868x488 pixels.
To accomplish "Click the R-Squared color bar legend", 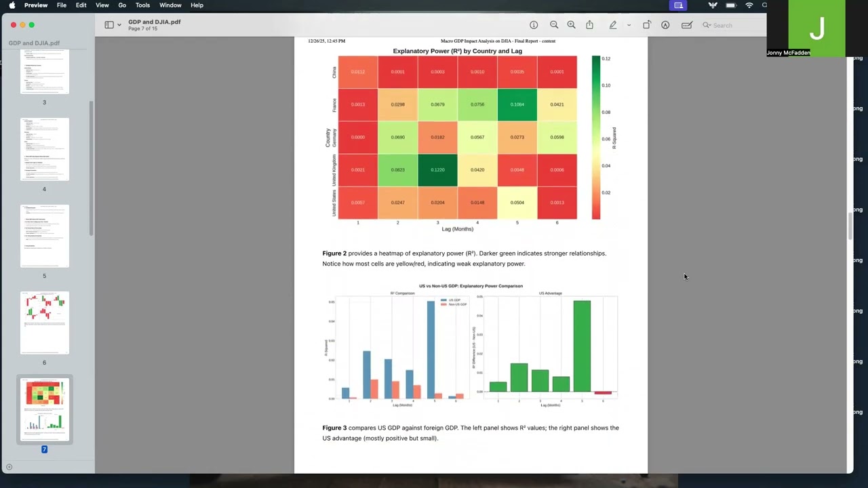I will click(x=596, y=138).
